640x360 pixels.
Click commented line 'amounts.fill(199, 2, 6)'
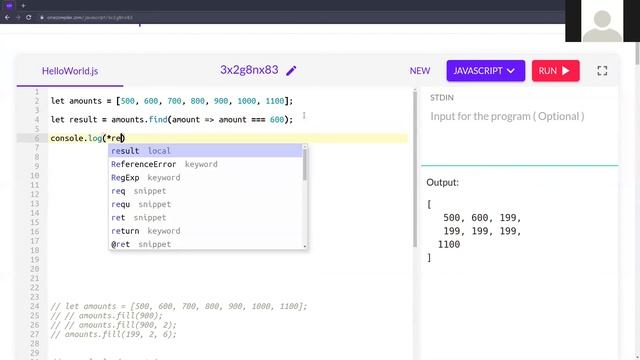113,334
